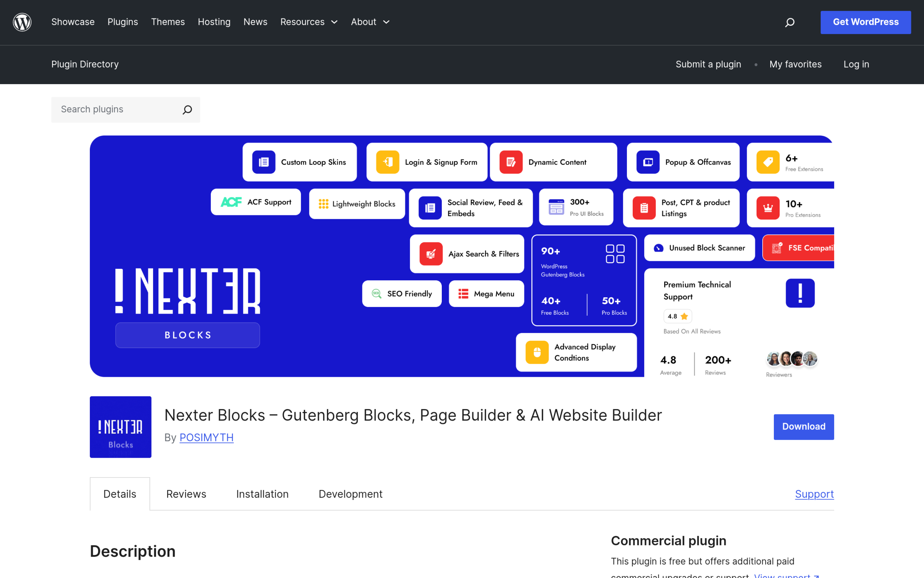Open Hosting in top navigation
The image size is (924, 578).
tap(214, 22)
